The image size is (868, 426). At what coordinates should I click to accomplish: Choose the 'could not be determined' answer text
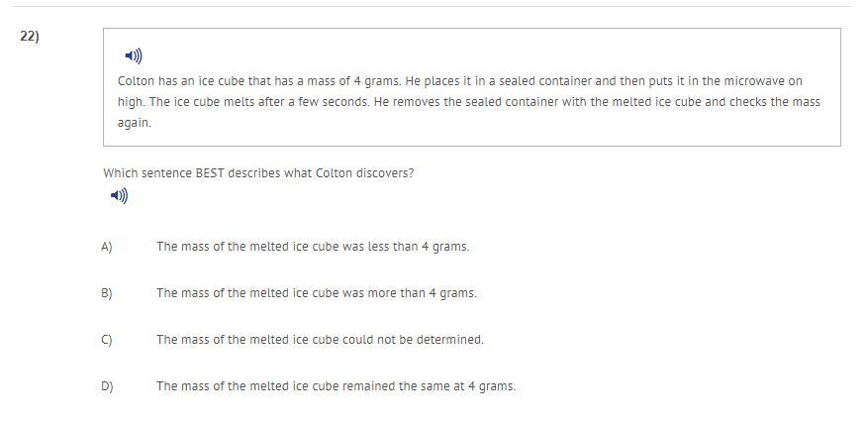coord(320,340)
